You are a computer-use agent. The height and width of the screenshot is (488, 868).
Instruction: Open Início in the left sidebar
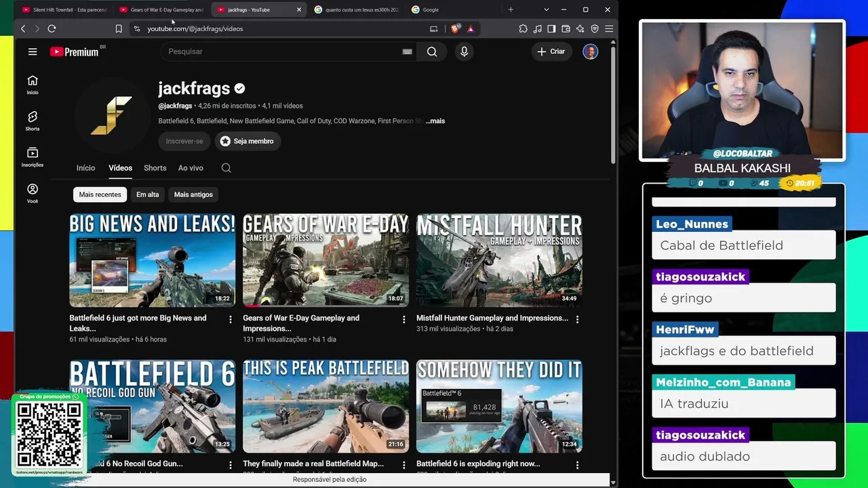tap(33, 85)
